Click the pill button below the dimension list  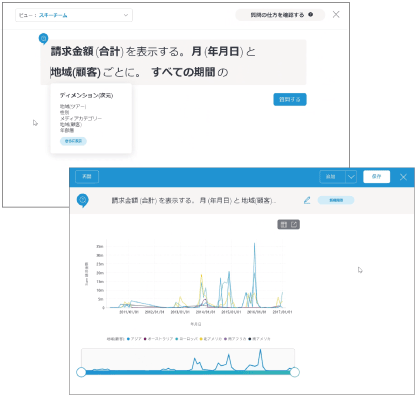(73, 141)
